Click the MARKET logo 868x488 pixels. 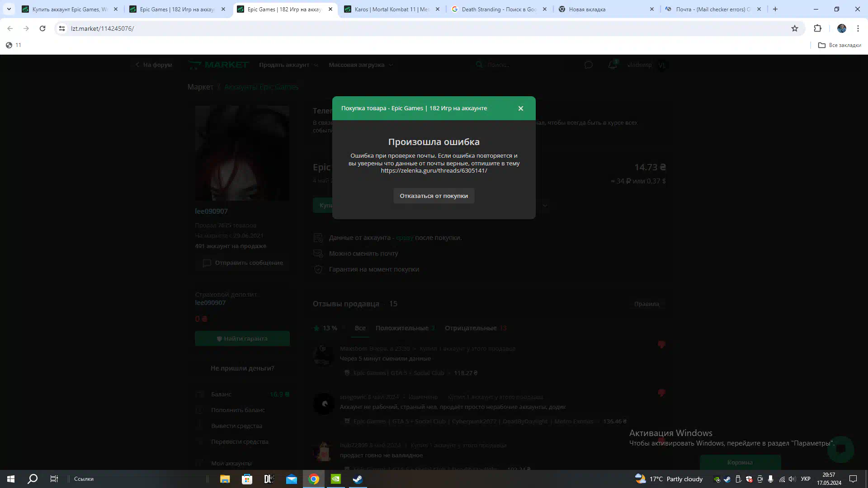point(218,65)
